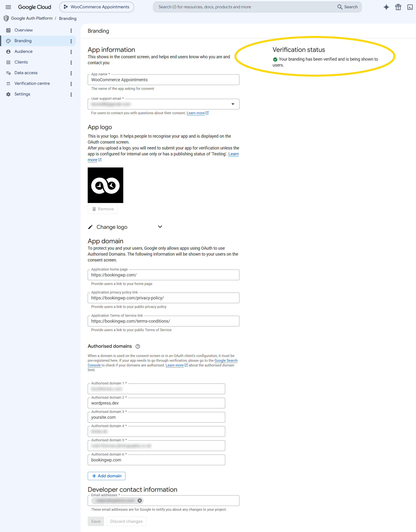Screen dimensions: 416x532
Task: Edit the Application home page field
Action: [163, 275]
